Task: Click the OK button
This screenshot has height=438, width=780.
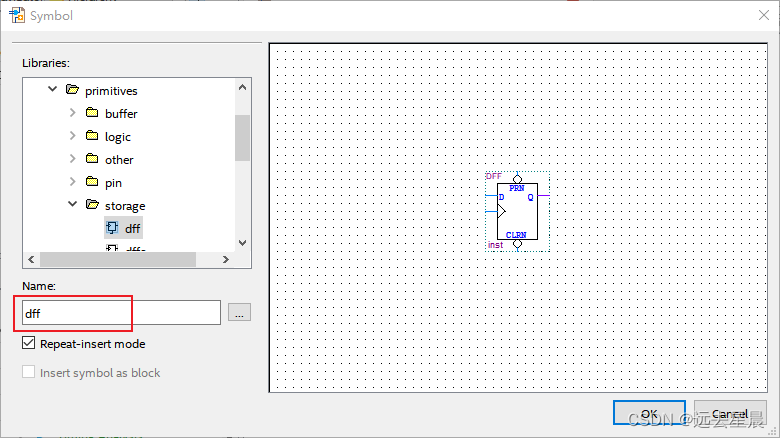Action: click(649, 413)
